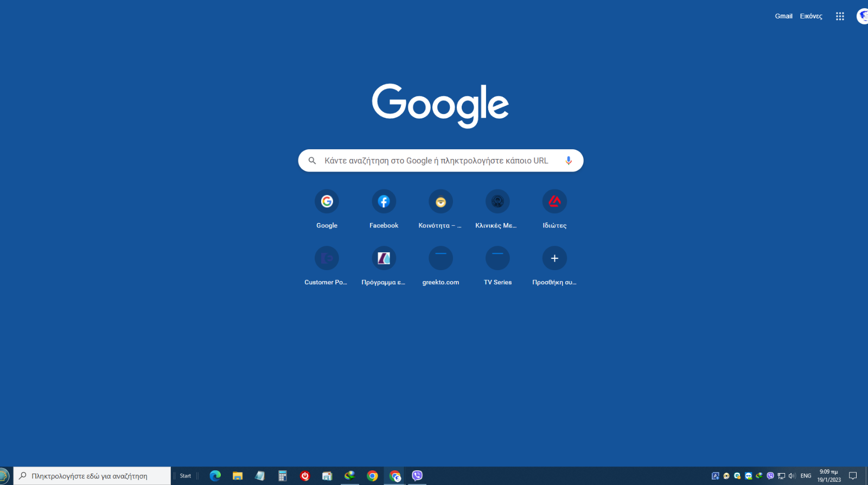Click the yellow disc tray icon
Viewport: 868px width, 485px height.
click(726, 476)
